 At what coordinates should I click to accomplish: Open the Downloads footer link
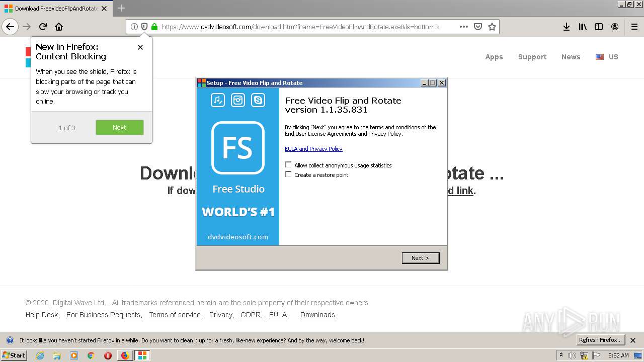tap(317, 315)
